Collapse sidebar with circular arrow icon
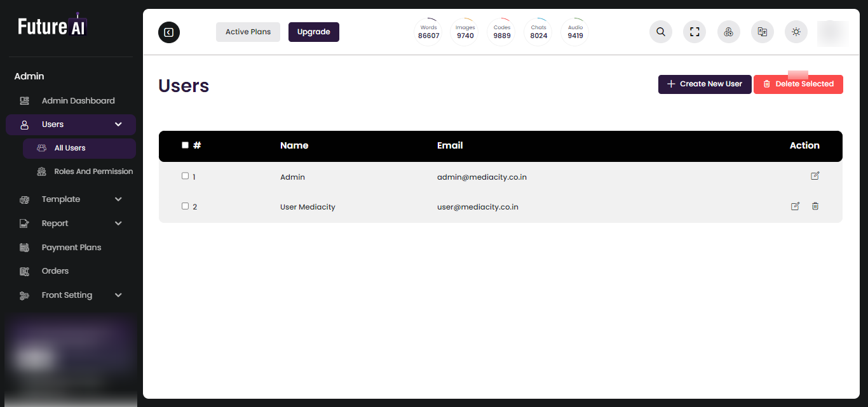 (168, 32)
